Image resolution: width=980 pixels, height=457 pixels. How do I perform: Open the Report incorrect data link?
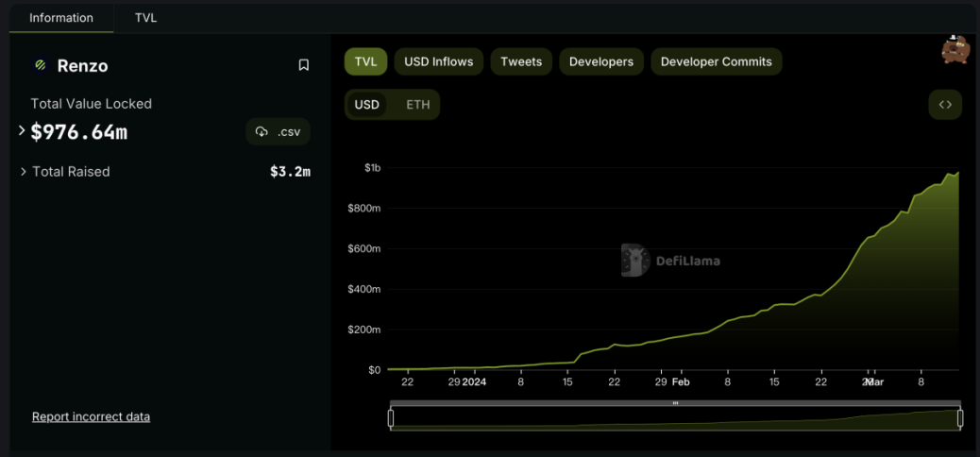[x=92, y=416]
